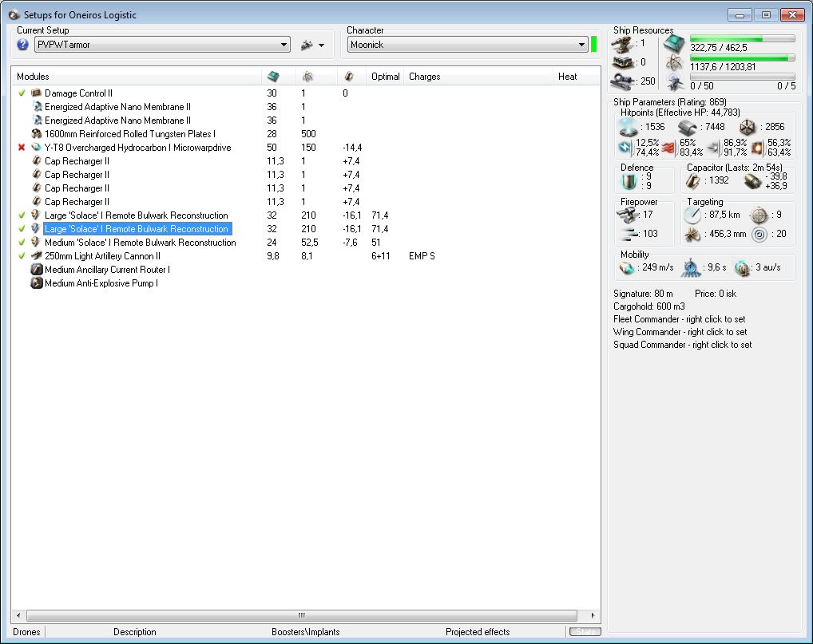This screenshot has height=644, width=813.
Task: Click the calibration icon showing 250
Action: [623, 81]
